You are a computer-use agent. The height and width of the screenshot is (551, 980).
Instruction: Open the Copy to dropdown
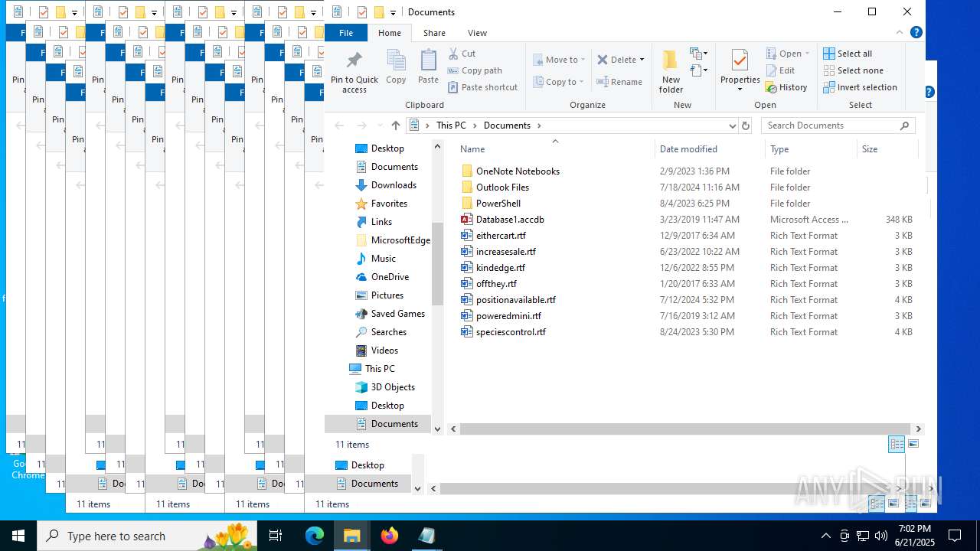point(559,82)
